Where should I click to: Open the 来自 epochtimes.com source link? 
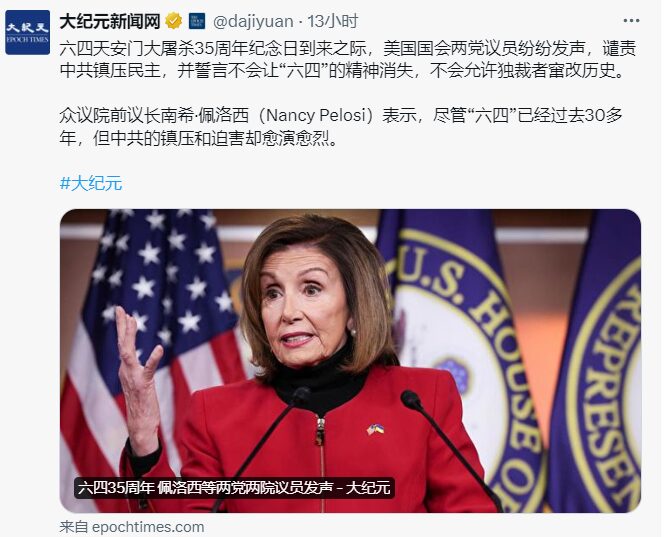click(132, 527)
